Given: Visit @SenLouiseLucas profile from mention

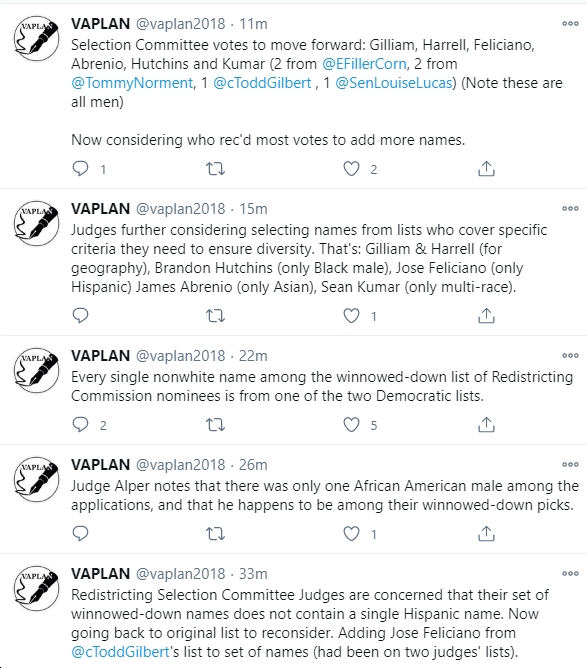Looking at the screenshot, I should (x=394, y=83).
